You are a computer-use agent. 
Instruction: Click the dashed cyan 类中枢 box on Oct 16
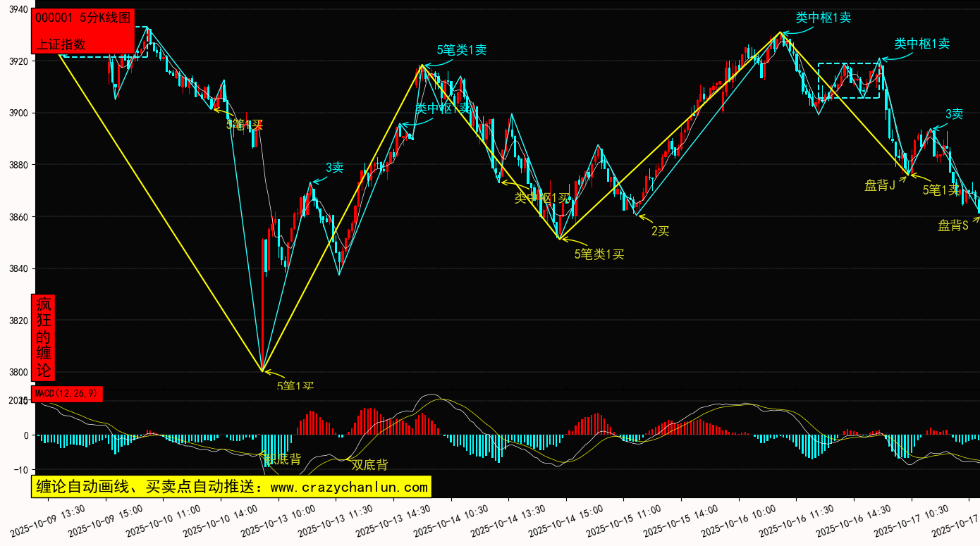tap(849, 80)
